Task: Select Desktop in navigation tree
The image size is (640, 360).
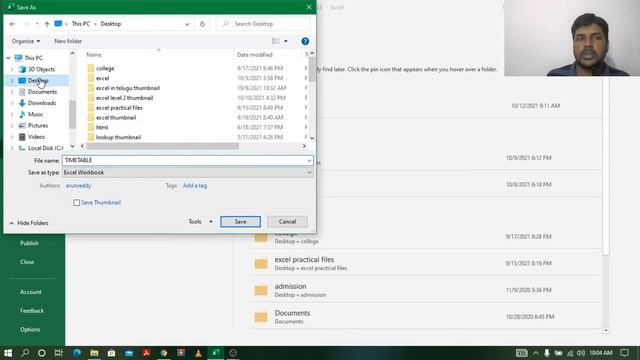Action: click(38, 80)
